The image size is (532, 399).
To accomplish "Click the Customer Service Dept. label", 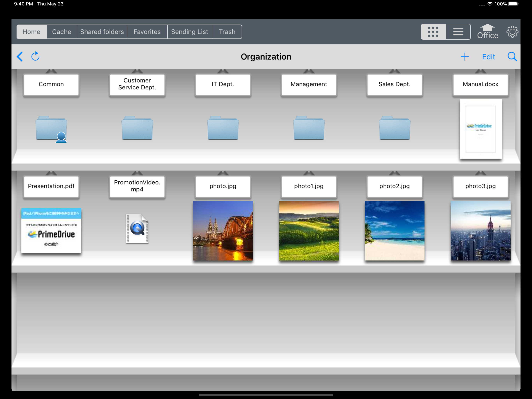I will pyautogui.click(x=137, y=85).
